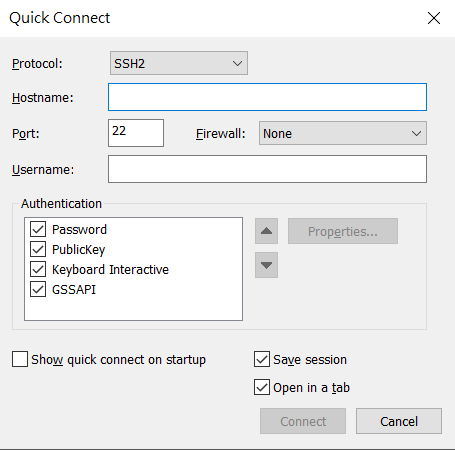The height and width of the screenshot is (450, 455).
Task: Disable Keyboard Interactive authentication
Action: pos(38,269)
